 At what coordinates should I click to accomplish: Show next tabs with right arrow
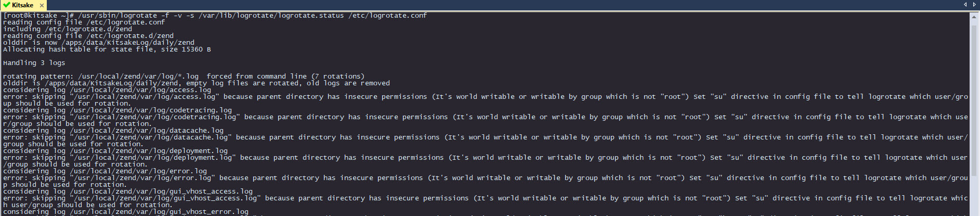[974, 5]
